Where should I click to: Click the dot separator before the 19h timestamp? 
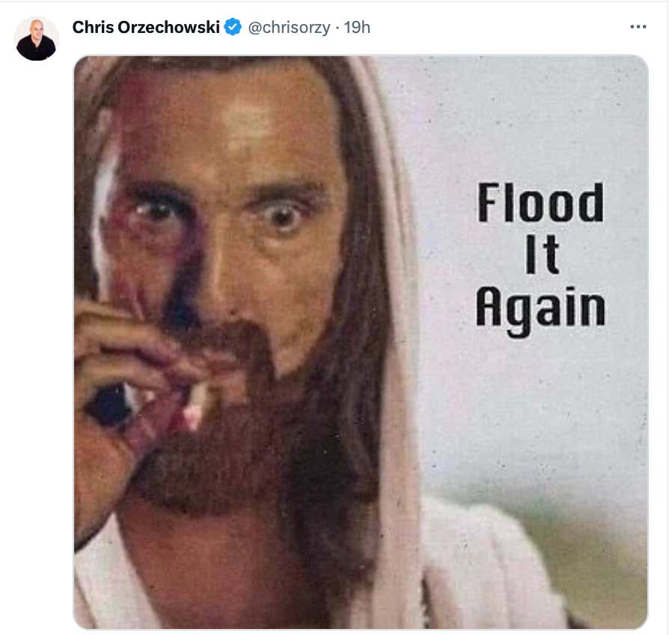(337, 28)
